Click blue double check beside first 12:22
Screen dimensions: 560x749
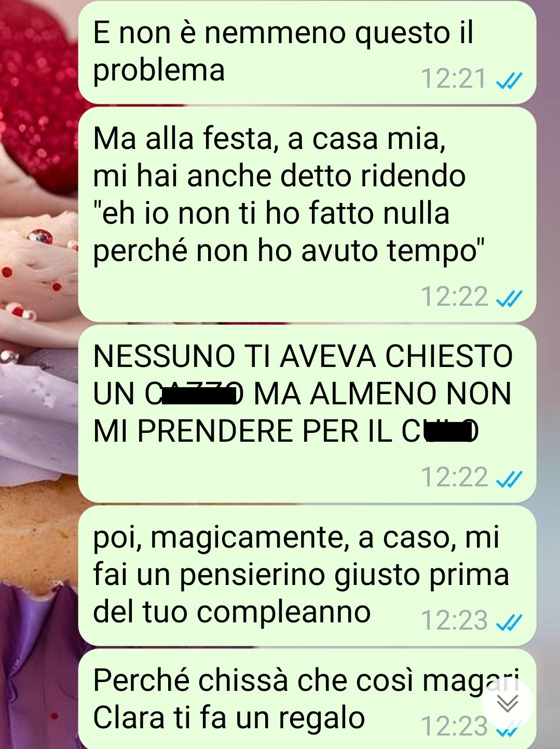click(509, 298)
